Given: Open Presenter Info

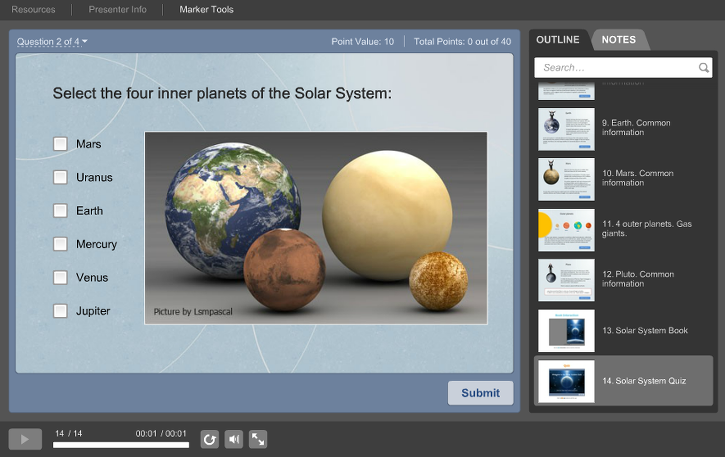Looking at the screenshot, I should tap(117, 9).
